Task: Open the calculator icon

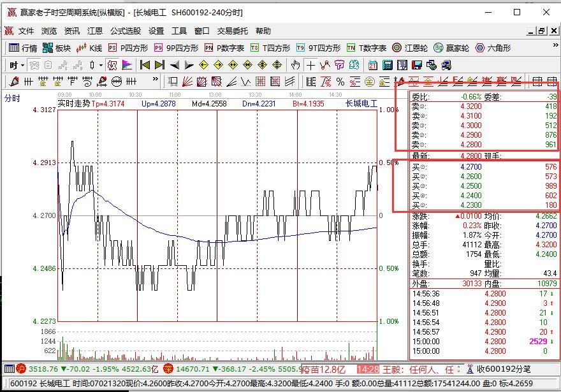Action: coord(388,65)
